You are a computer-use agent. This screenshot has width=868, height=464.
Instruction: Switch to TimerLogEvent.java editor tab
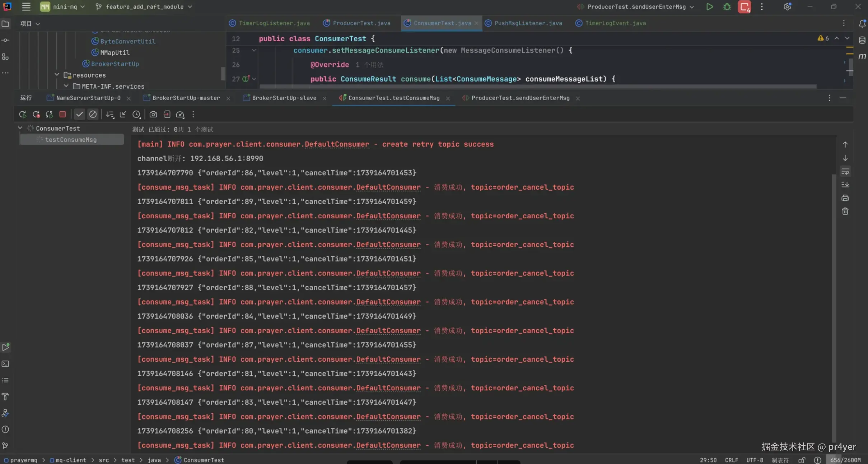pyautogui.click(x=611, y=23)
